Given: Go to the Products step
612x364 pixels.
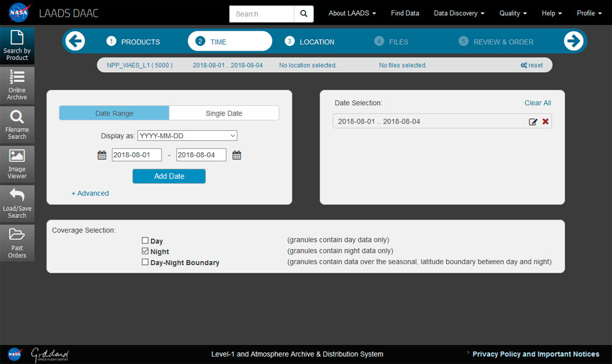Looking at the screenshot, I should click(133, 42).
